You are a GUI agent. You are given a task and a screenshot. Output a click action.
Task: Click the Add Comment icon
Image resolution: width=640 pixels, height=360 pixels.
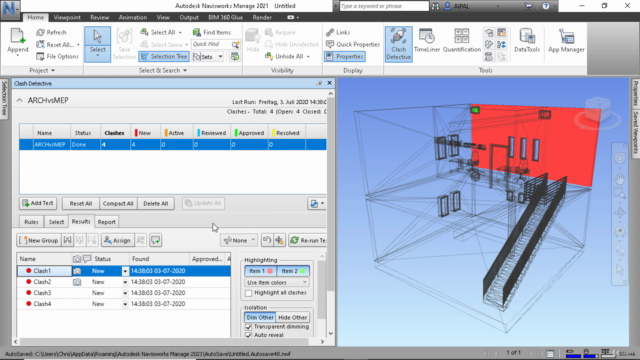point(156,240)
